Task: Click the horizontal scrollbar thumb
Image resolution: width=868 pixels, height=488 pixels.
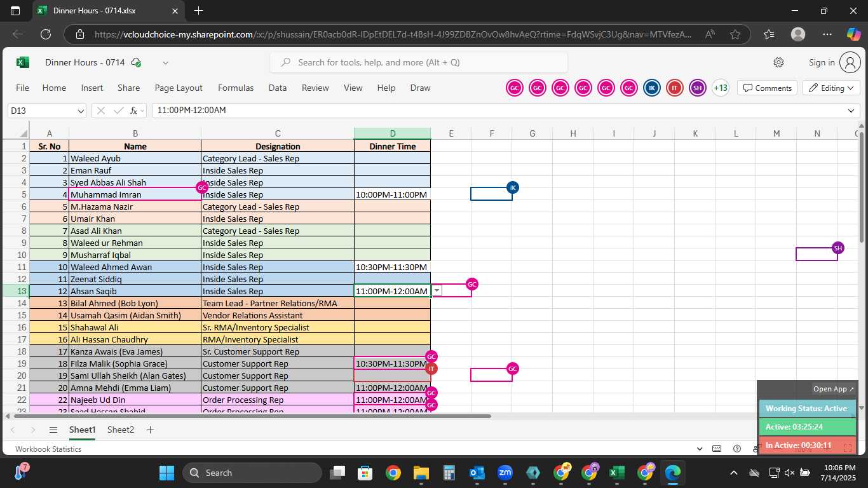Action: coord(251,416)
